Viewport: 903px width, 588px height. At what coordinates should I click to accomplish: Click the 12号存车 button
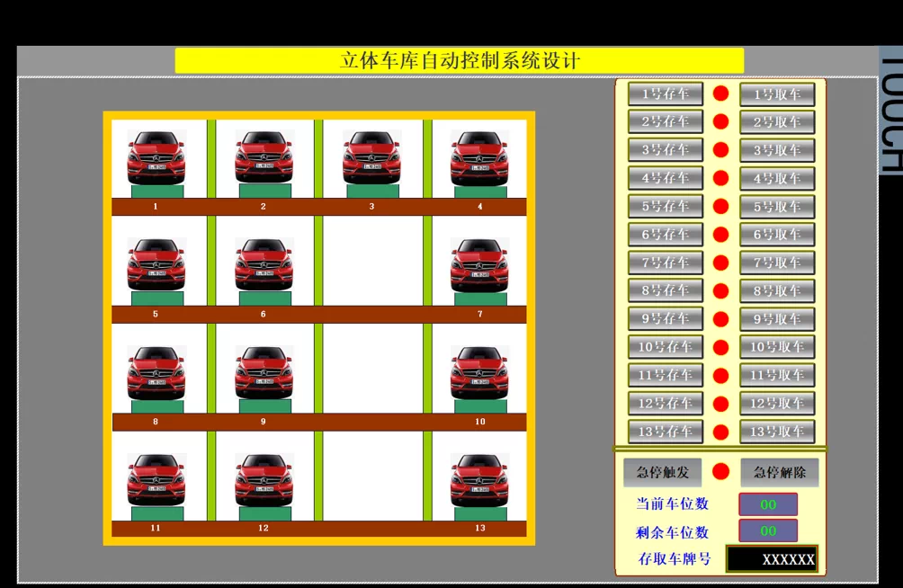[x=666, y=403]
